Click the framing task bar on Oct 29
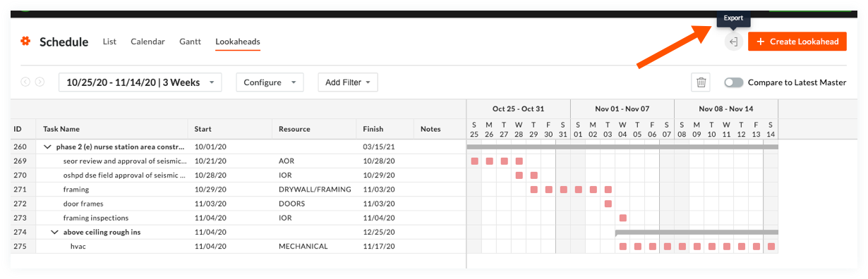 pyautogui.click(x=534, y=190)
